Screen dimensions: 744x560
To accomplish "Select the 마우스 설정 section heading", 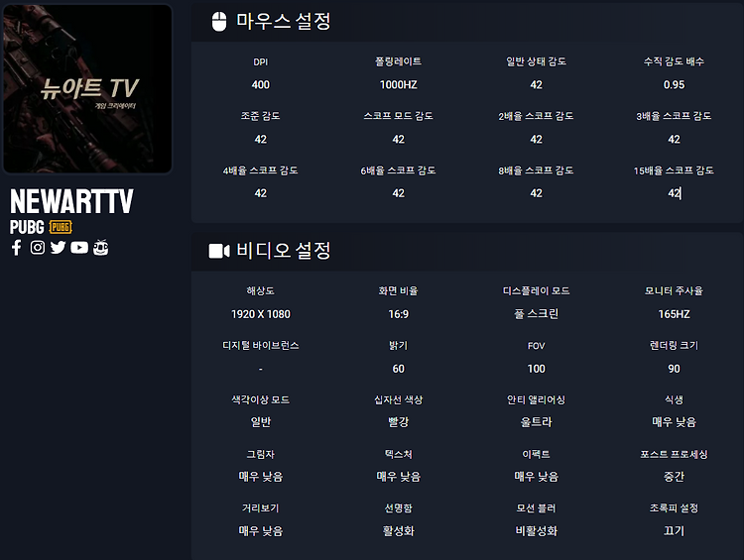I will point(284,22).
